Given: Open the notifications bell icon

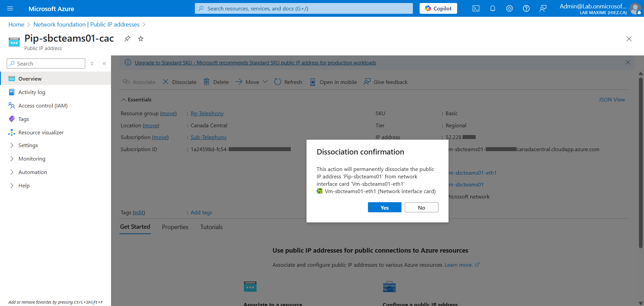Looking at the screenshot, I should pos(492,9).
